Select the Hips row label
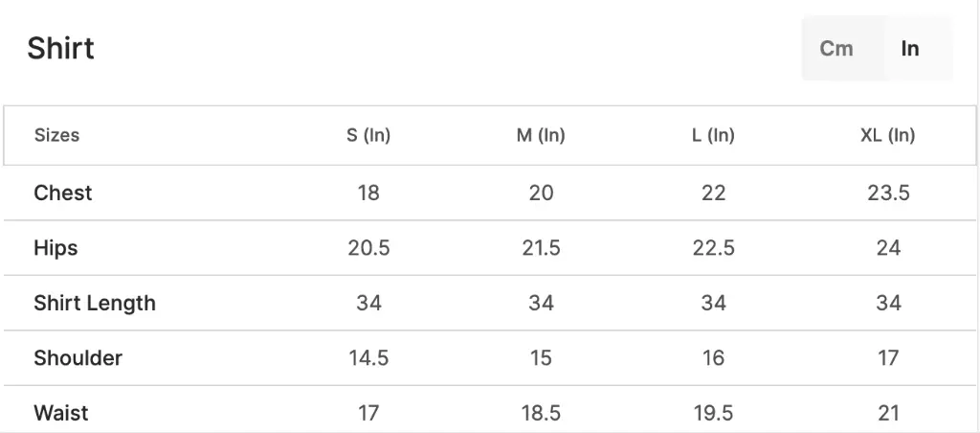 (56, 248)
